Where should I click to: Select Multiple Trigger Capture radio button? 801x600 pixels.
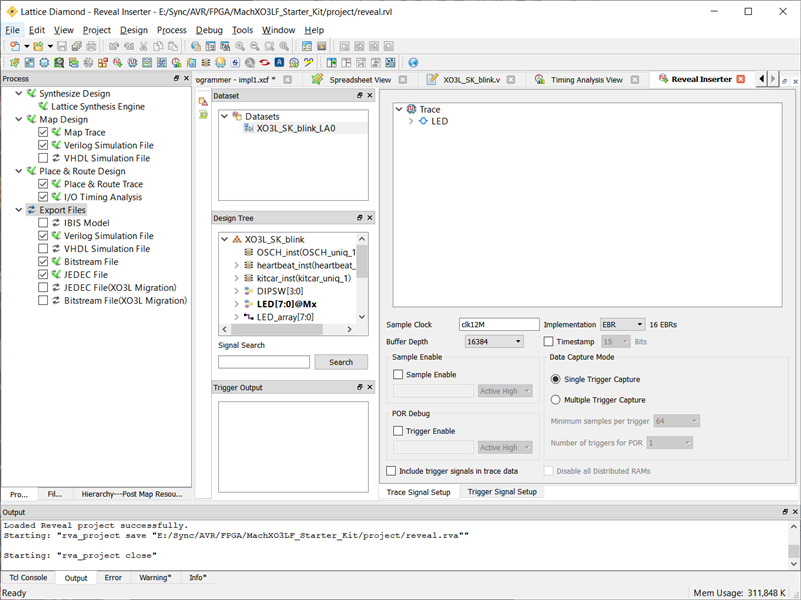[x=556, y=400]
